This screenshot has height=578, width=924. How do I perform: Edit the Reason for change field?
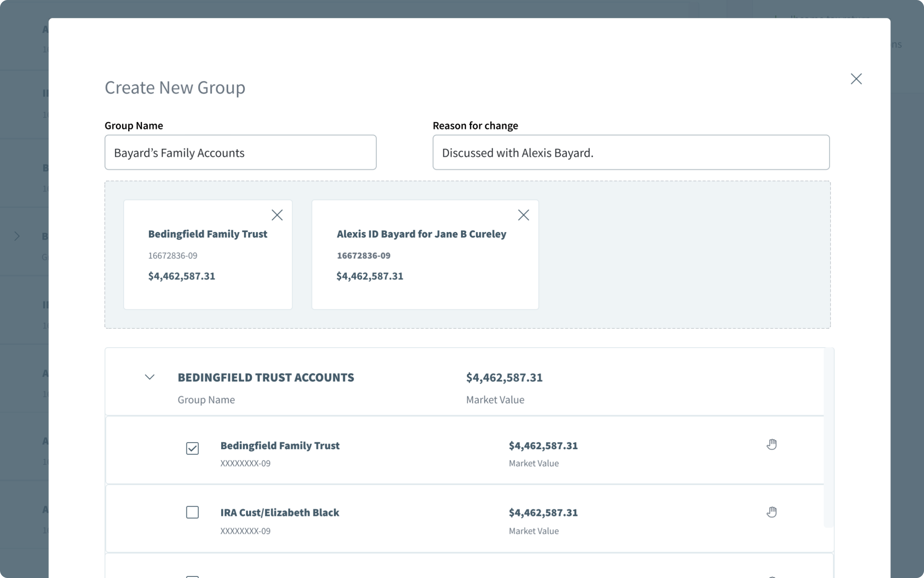(x=631, y=152)
